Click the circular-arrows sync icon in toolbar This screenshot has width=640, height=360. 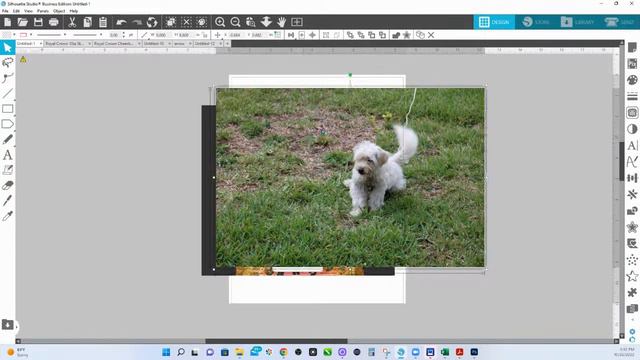point(152,22)
